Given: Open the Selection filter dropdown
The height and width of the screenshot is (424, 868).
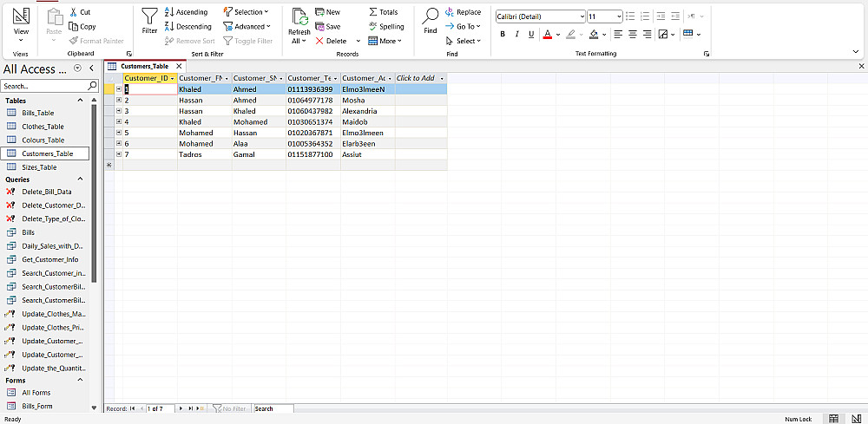Looking at the screenshot, I should click(246, 11).
